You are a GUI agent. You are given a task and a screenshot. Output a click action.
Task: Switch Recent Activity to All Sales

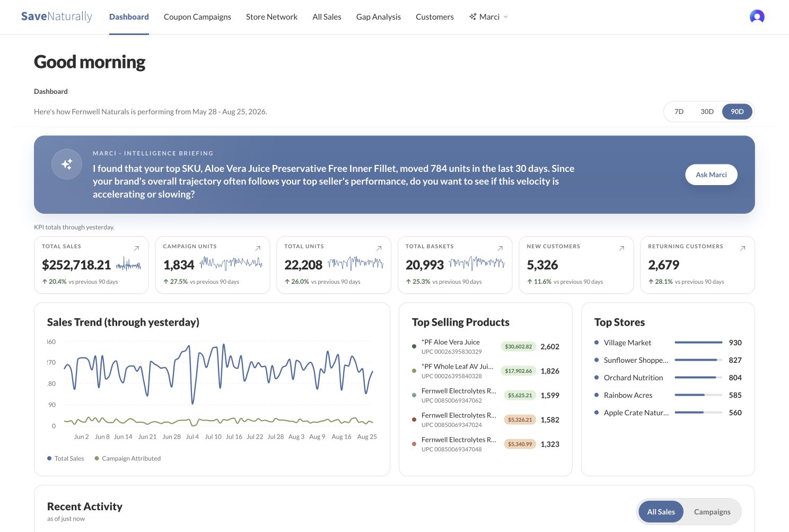coord(661,512)
